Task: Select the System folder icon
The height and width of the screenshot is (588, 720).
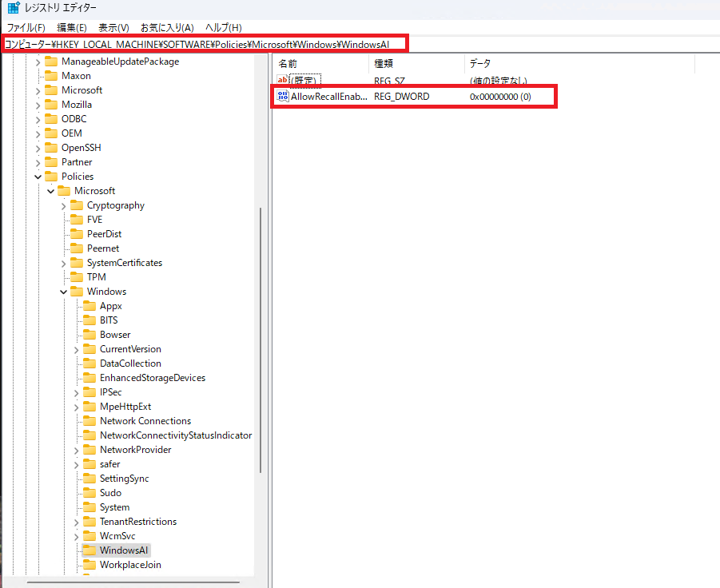Action: coord(90,507)
